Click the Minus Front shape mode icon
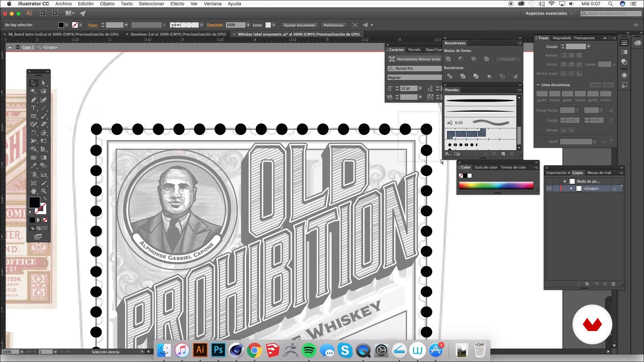The height and width of the screenshot is (362, 644). click(461, 59)
